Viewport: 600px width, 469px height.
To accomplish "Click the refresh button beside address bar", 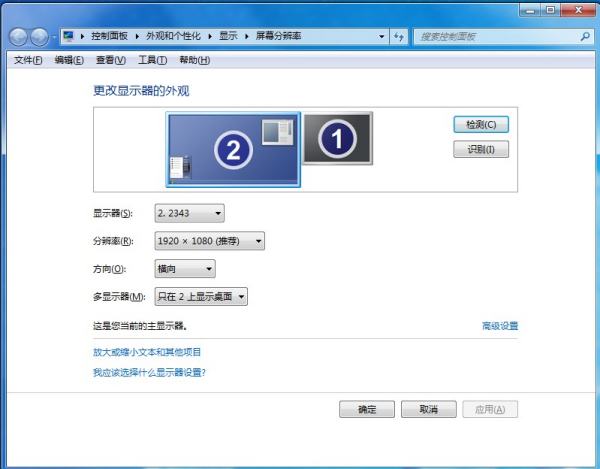I will (399, 37).
